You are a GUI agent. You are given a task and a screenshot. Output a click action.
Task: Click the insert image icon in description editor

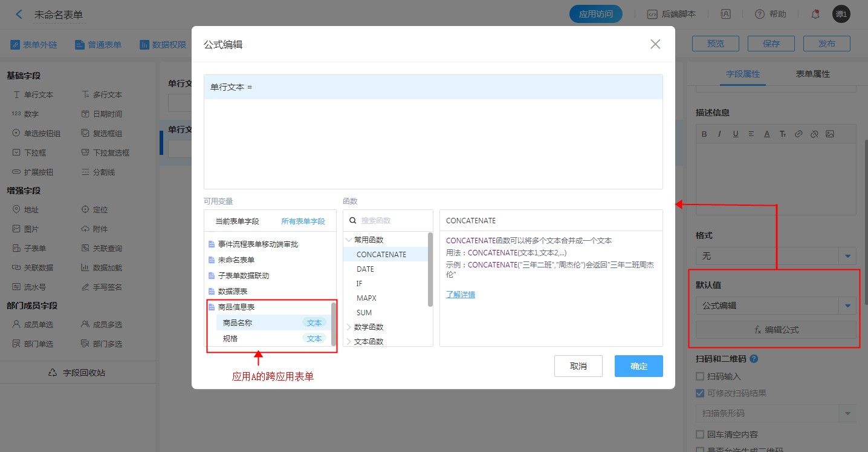pos(830,134)
